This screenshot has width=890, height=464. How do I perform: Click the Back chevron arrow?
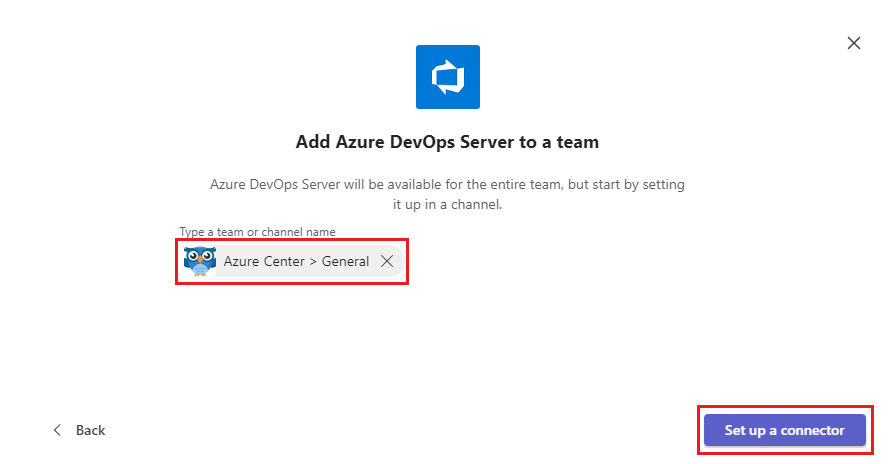point(57,430)
